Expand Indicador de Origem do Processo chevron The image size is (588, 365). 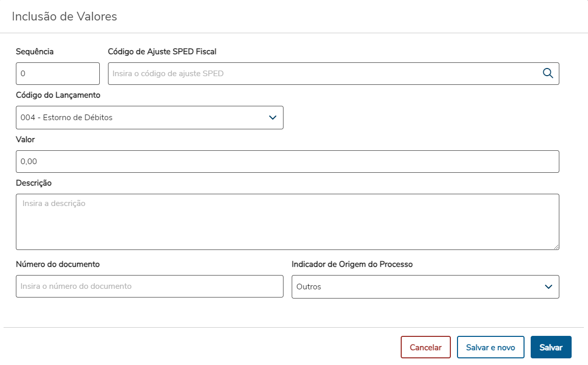[x=549, y=287]
